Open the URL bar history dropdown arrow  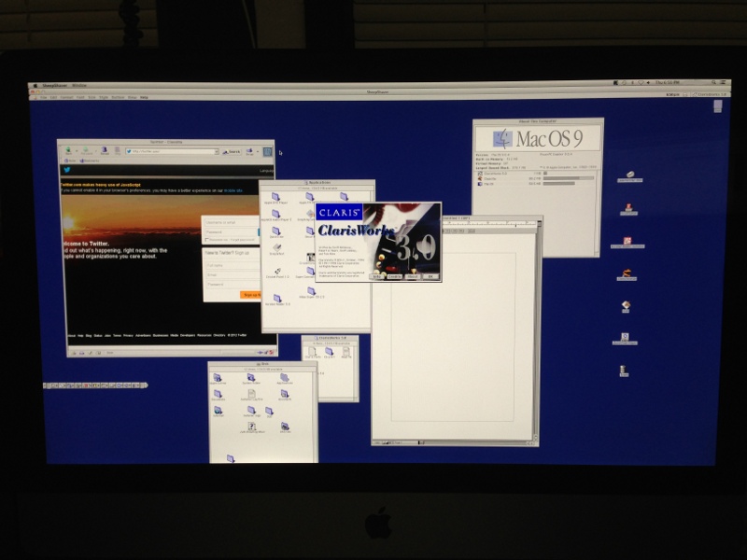[x=217, y=151]
